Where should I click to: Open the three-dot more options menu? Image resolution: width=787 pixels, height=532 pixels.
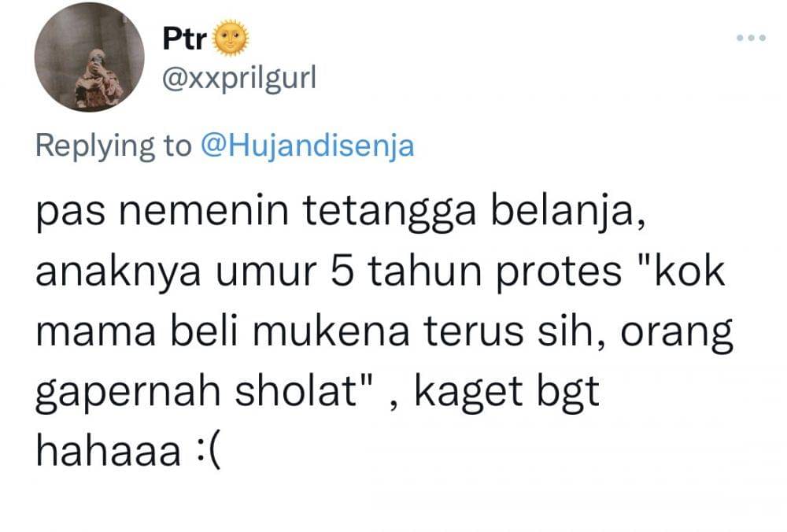(751, 38)
